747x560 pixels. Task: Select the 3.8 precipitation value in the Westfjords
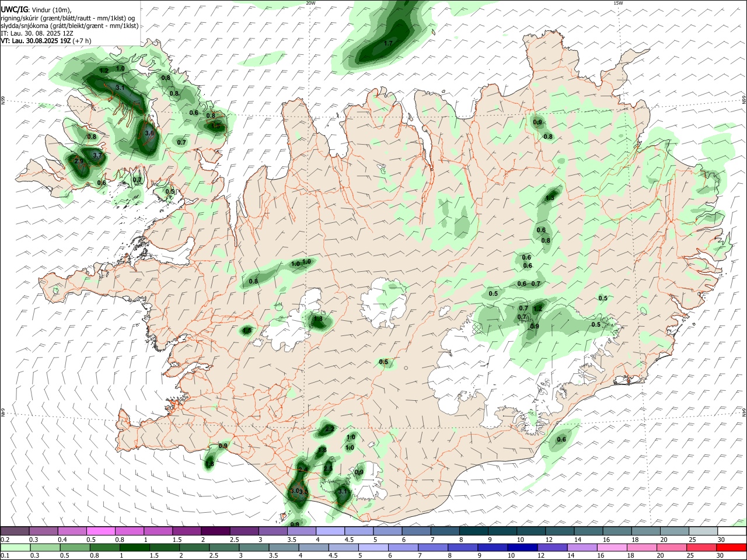pyautogui.click(x=149, y=133)
